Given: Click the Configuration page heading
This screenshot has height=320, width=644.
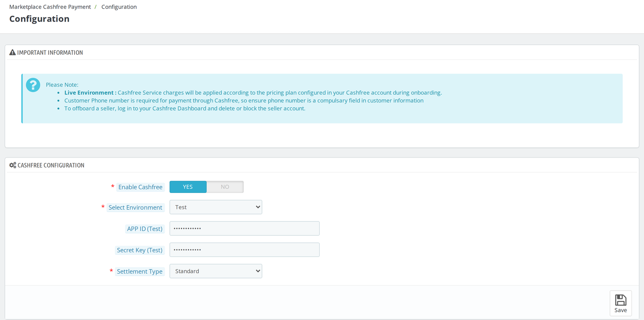Looking at the screenshot, I should (x=40, y=19).
